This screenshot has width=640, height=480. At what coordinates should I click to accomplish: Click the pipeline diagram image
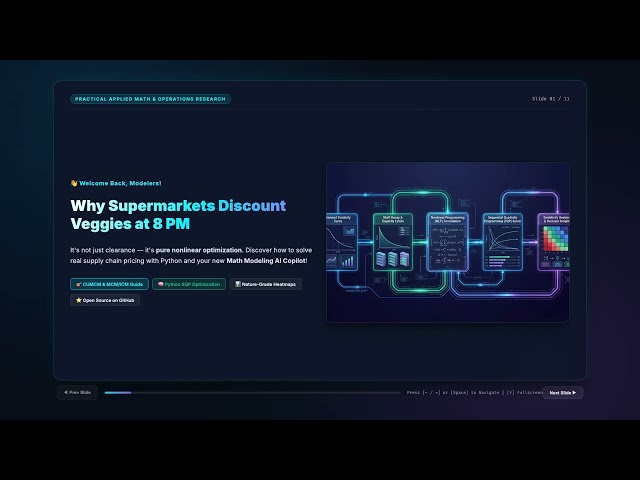(x=448, y=242)
